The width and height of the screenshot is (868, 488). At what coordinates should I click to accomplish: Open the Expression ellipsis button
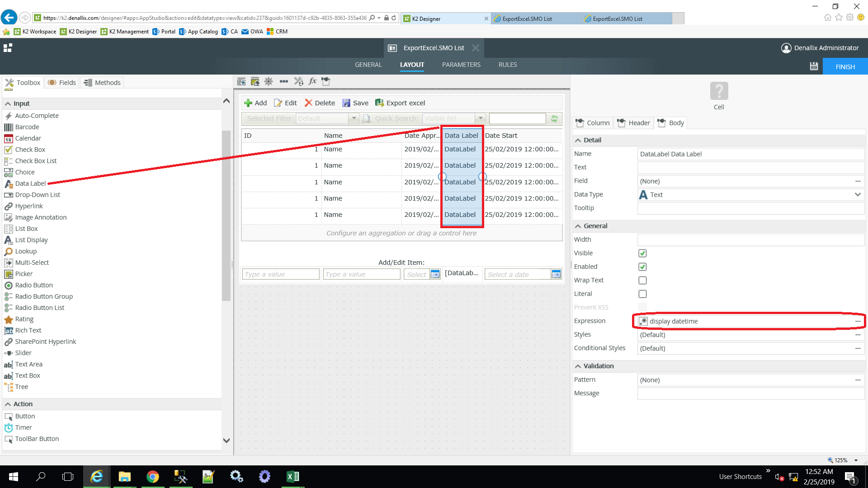(x=858, y=321)
